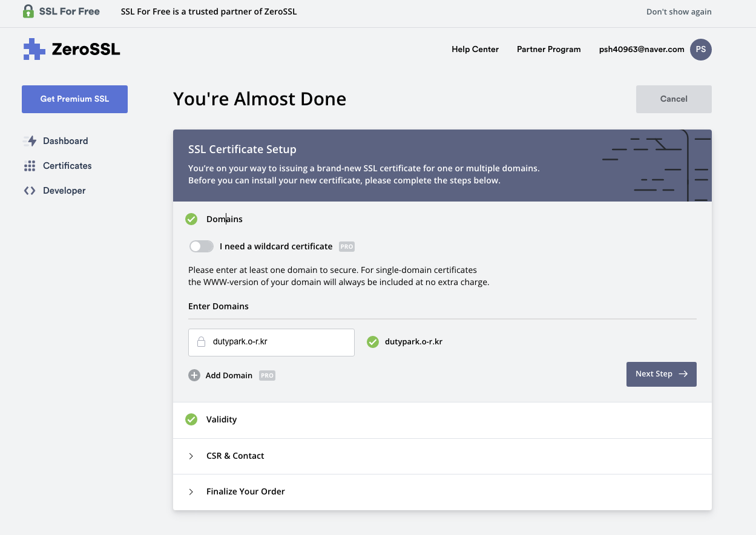Image resolution: width=756 pixels, height=535 pixels.
Task: Open Developer in the sidebar
Action: (64, 191)
